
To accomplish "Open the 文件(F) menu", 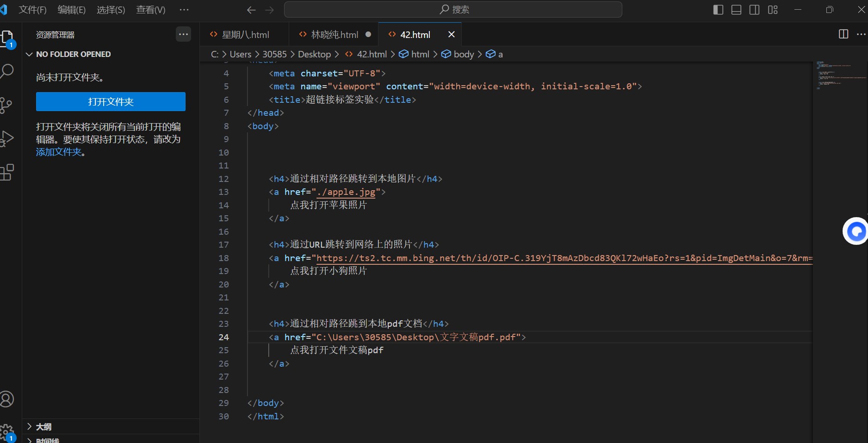I will [x=32, y=10].
